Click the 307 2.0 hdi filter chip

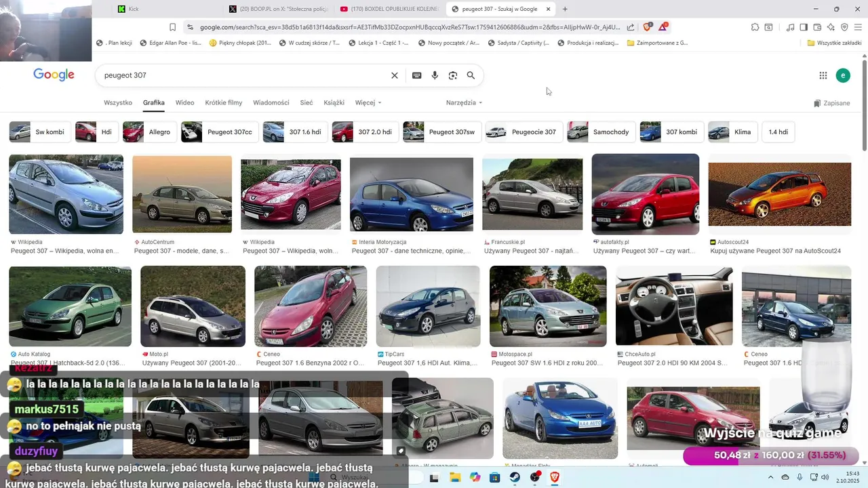pyautogui.click(x=365, y=132)
